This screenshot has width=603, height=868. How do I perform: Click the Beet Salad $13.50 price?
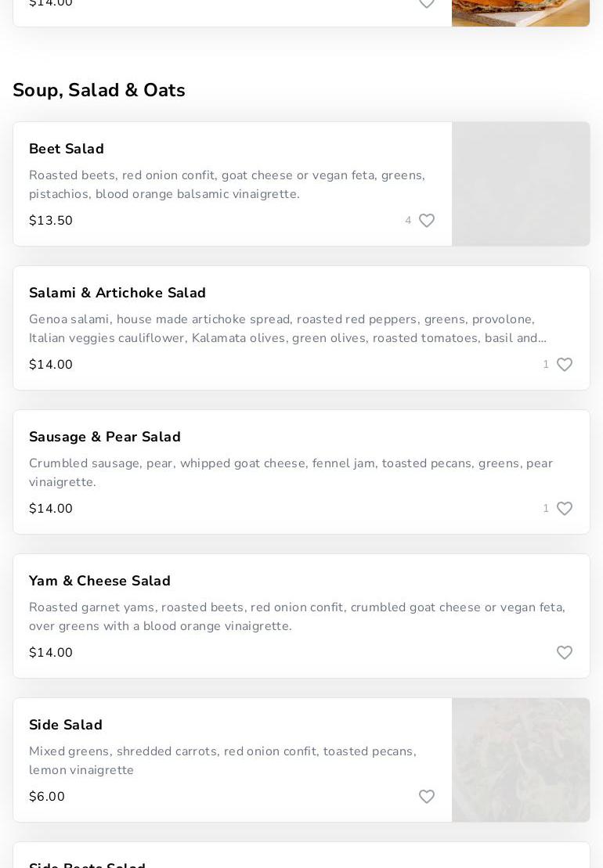(x=51, y=221)
